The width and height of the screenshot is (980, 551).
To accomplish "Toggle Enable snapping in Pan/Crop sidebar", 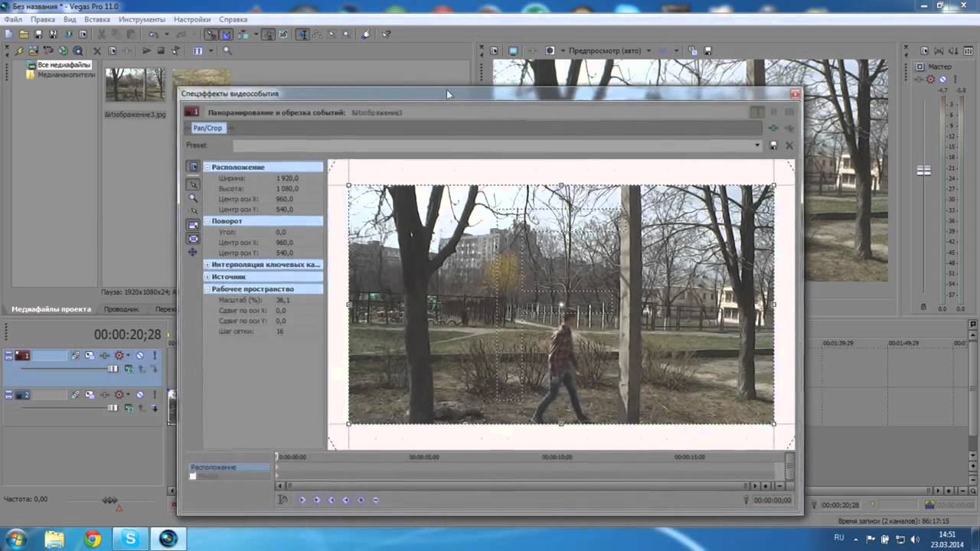I will (193, 210).
